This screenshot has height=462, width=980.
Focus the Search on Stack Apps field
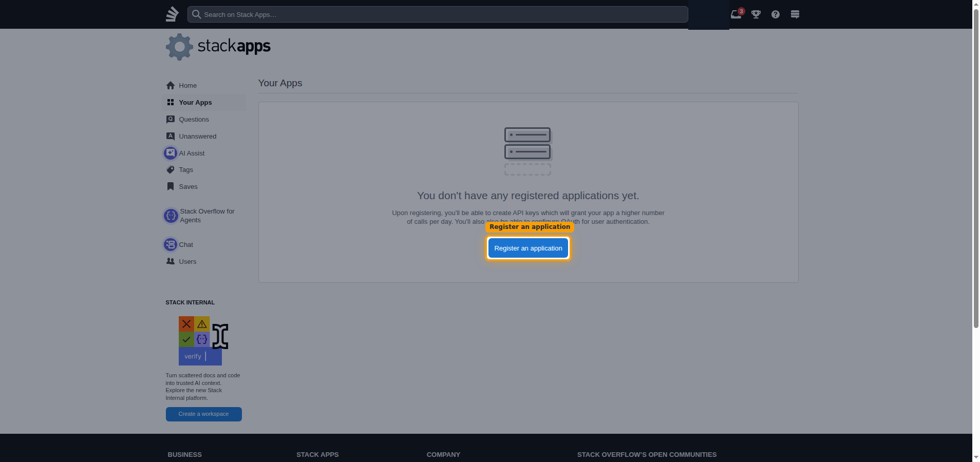(438, 14)
